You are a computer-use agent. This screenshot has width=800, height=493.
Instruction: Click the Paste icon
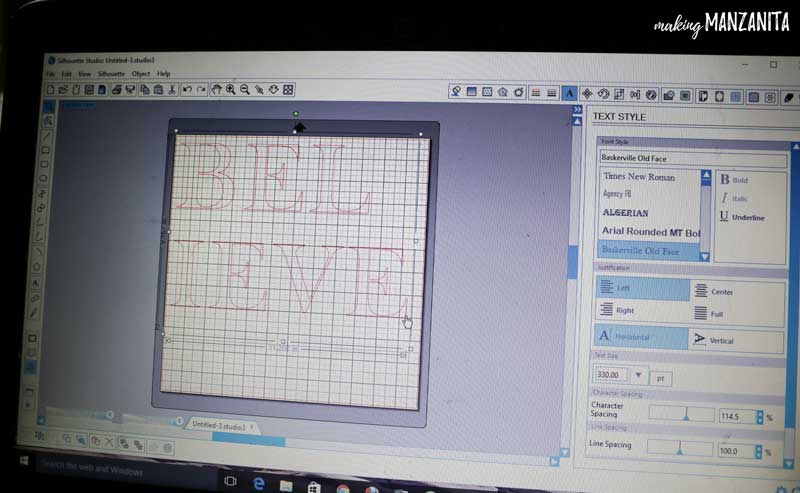(158, 90)
